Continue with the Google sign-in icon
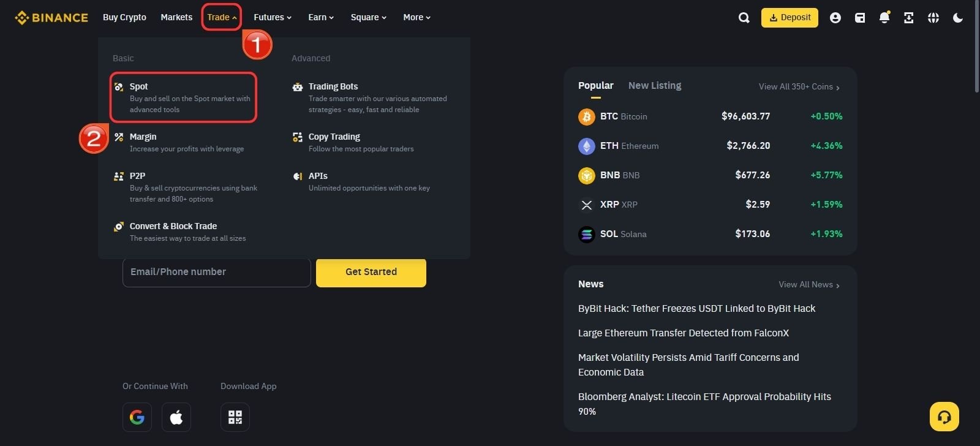The image size is (980, 446). [137, 417]
